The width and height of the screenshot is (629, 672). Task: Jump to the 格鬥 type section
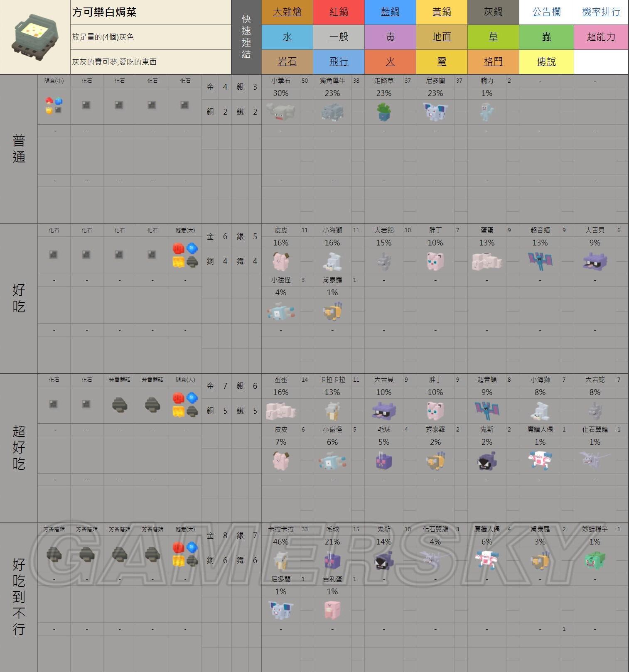493,62
